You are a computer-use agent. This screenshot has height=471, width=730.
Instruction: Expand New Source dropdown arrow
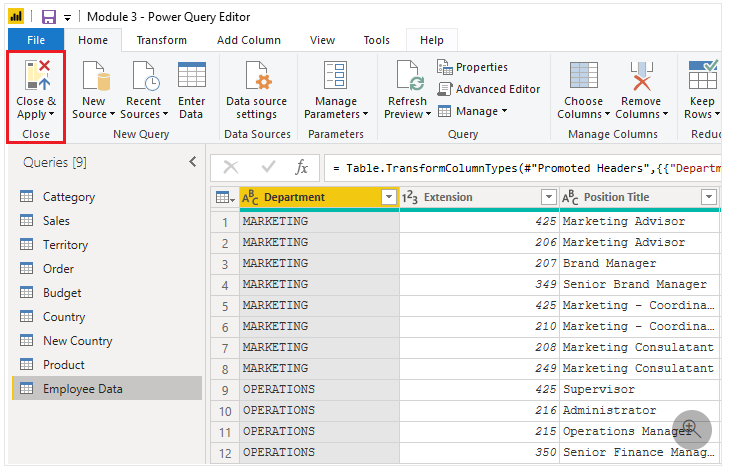pyautogui.click(x=112, y=114)
